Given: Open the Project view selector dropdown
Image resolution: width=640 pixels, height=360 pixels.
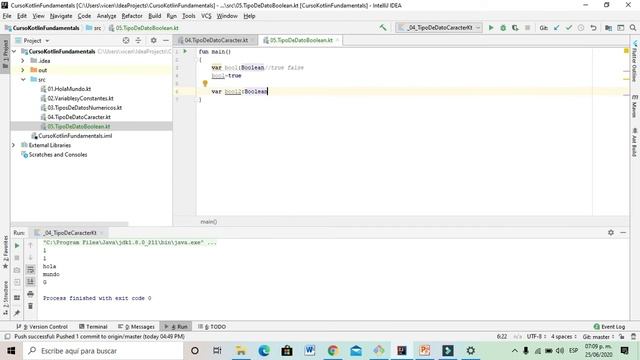Looking at the screenshot, I should click(x=32, y=40).
